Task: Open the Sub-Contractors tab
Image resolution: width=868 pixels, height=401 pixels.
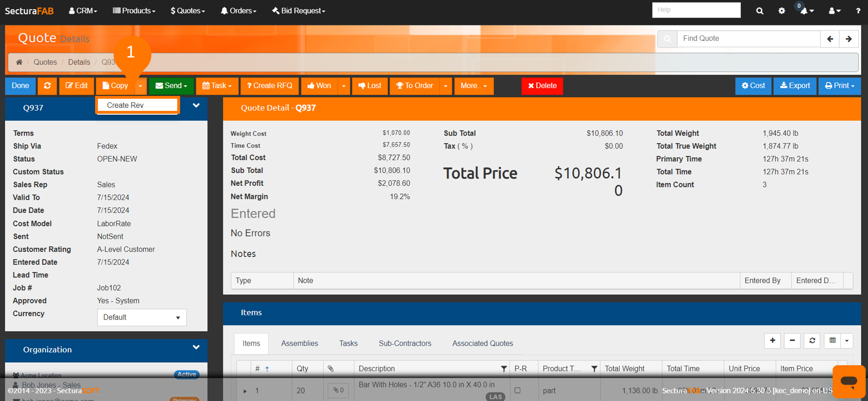Action: [x=405, y=344]
